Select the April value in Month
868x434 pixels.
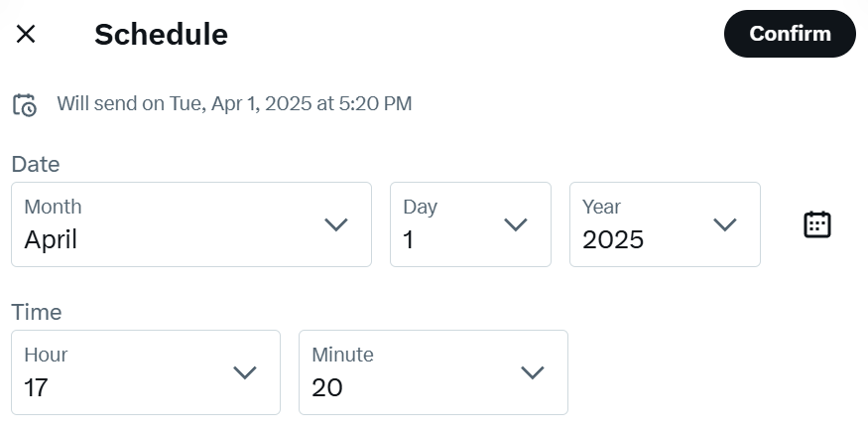pyautogui.click(x=52, y=239)
